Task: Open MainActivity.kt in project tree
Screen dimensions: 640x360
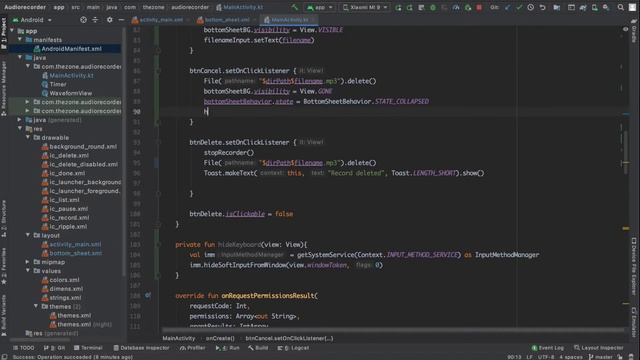Action: coord(71,75)
